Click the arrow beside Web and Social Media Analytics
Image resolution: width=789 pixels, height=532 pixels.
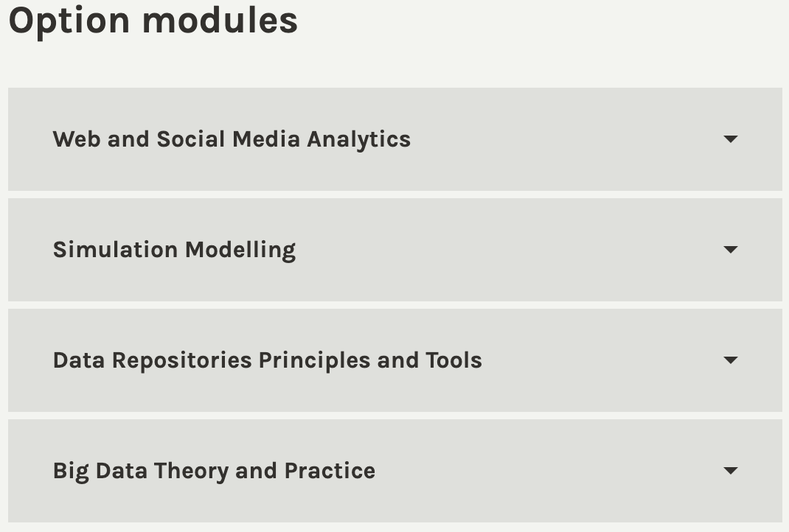pos(730,139)
